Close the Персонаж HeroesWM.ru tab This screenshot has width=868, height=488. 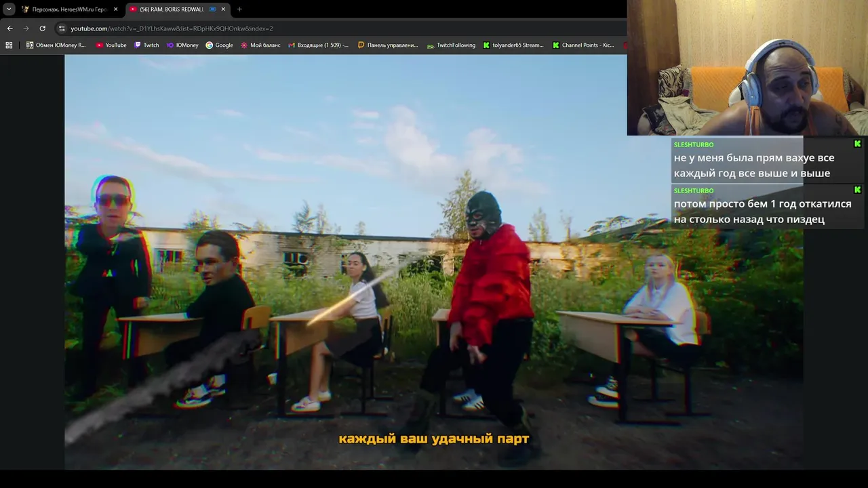115,9
